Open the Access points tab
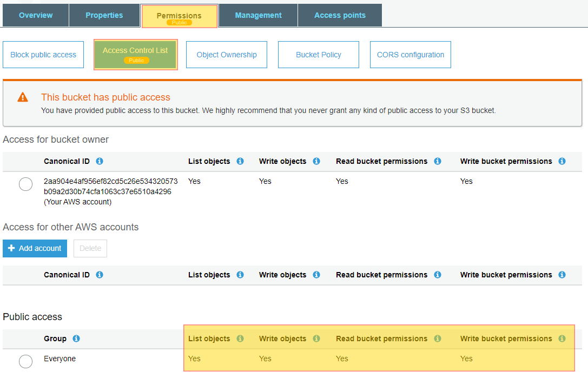The height and width of the screenshot is (378, 588). click(x=340, y=15)
